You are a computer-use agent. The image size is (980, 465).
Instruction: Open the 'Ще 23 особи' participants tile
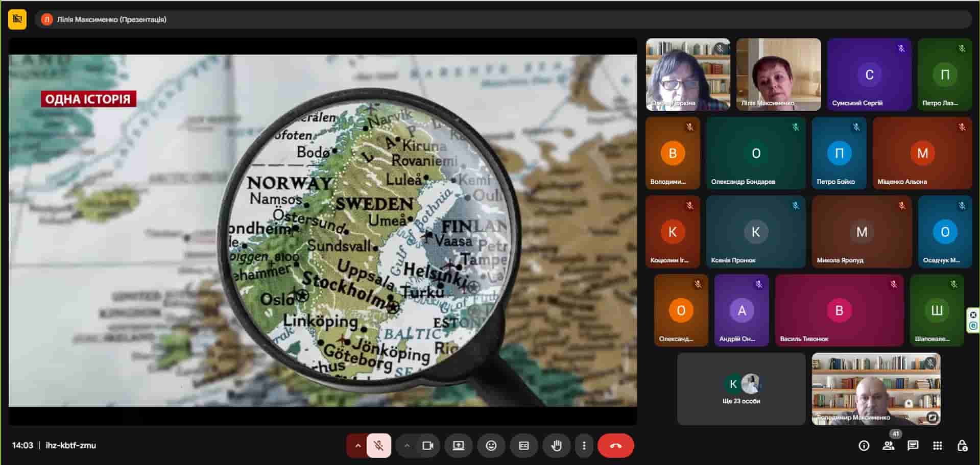(741, 389)
